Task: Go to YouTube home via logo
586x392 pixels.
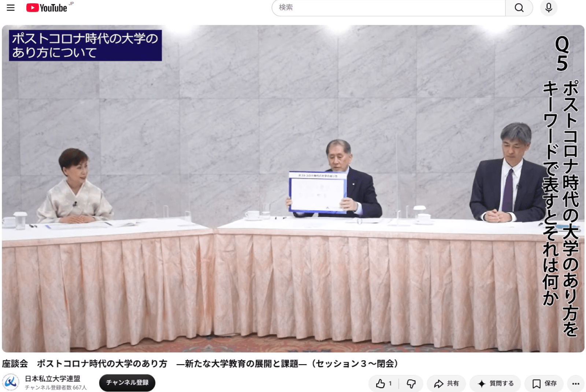Action: point(47,8)
